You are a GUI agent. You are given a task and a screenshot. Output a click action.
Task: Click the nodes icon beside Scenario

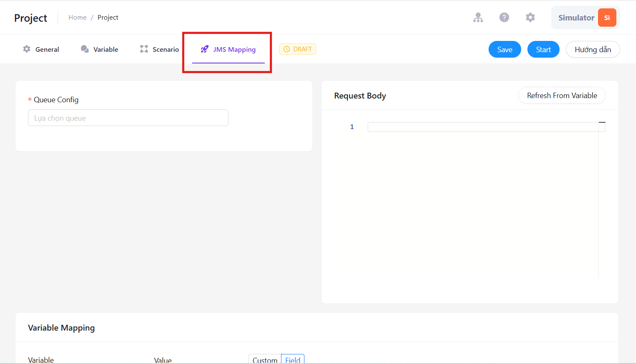[x=144, y=49]
